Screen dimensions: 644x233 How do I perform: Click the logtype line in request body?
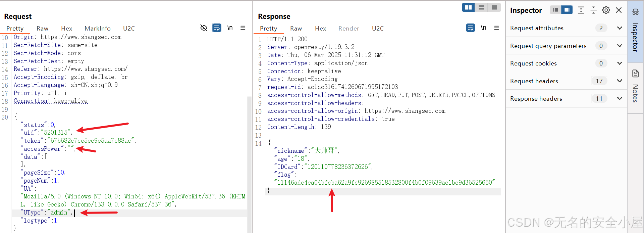coord(39,221)
